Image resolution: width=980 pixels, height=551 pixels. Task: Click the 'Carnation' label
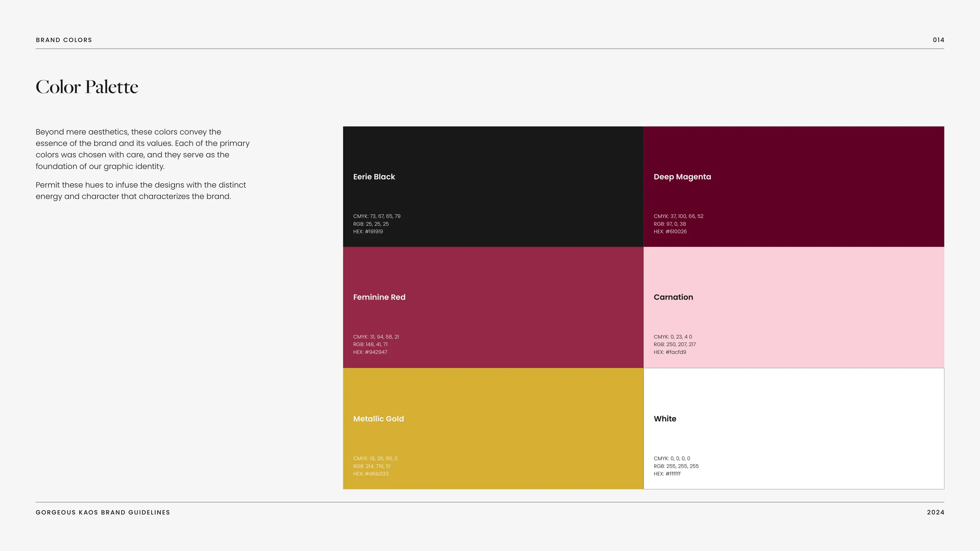click(x=673, y=297)
